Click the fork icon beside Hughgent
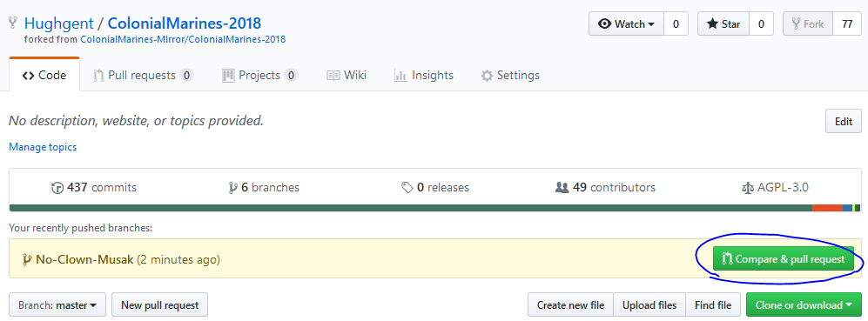Viewport: 868px width, 321px height. 13,23
